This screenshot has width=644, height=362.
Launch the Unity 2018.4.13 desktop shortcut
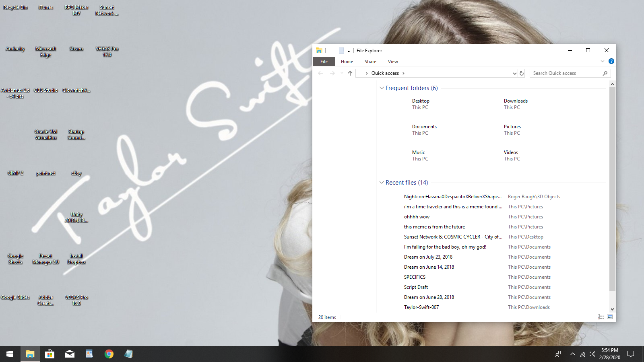[76, 217]
